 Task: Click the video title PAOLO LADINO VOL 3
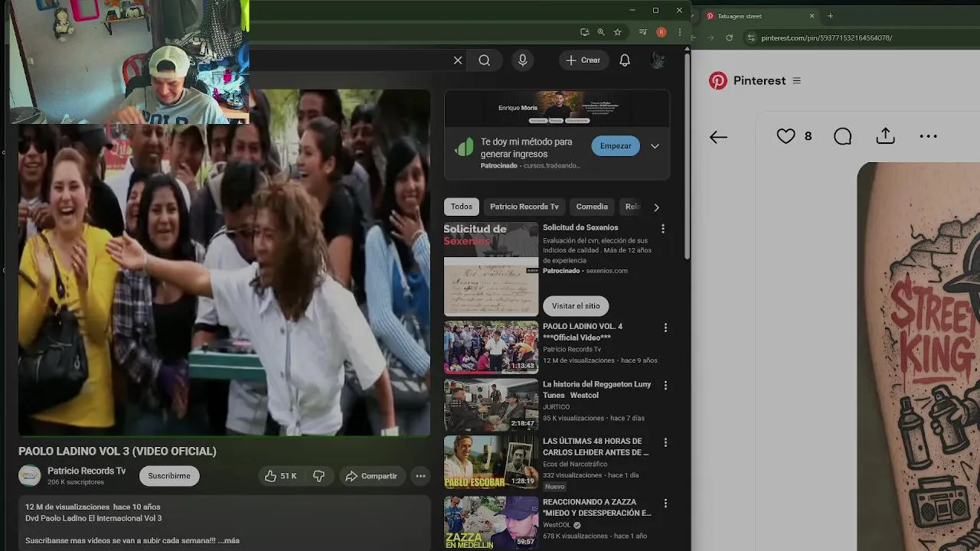117,452
